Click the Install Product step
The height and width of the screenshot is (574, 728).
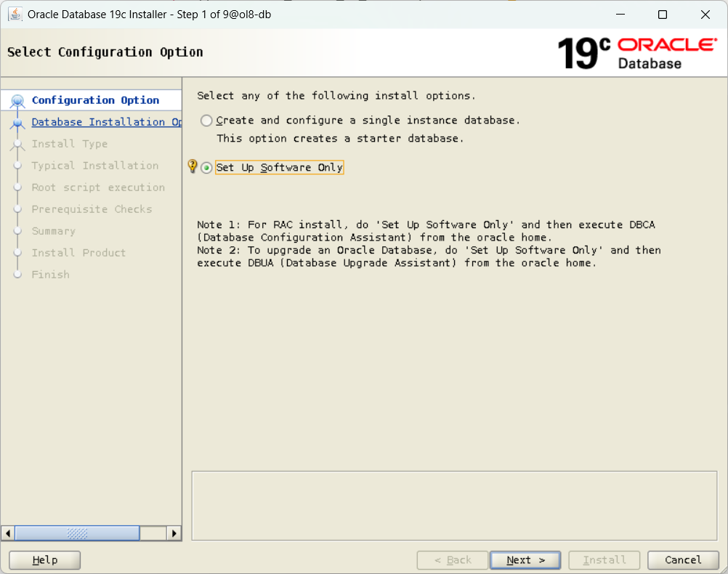coord(78,253)
